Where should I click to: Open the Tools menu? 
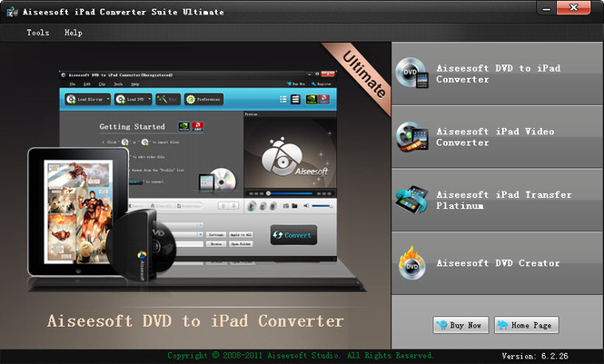tap(38, 33)
